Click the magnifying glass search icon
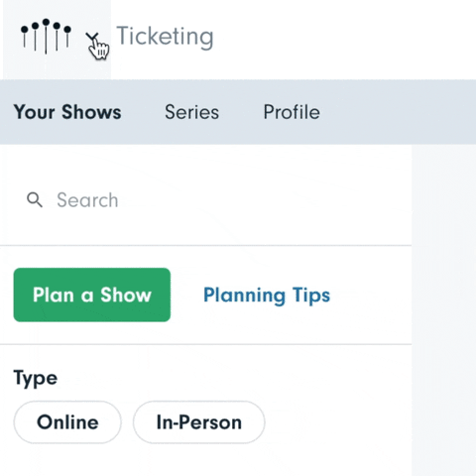The image size is (476, 476). pos(35,199)
